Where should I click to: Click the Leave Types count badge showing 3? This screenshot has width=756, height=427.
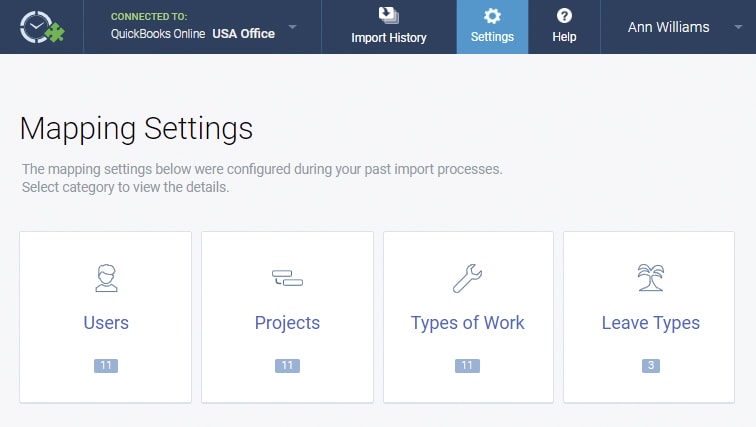[651, 365]
